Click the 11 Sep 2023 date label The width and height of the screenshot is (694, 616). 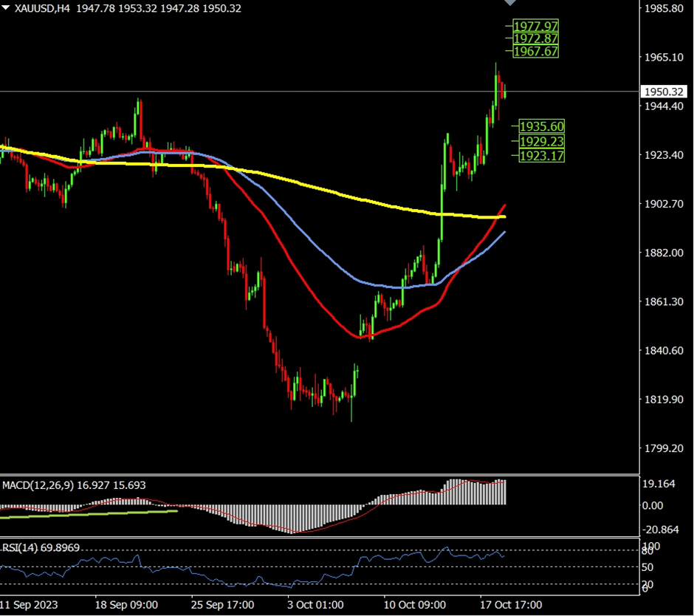(x=28, y=604)
